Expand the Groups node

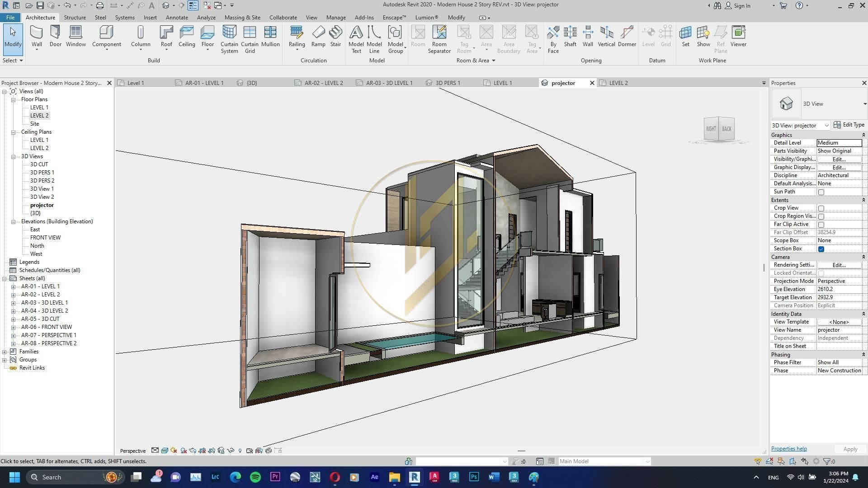(x=5, y=360)
